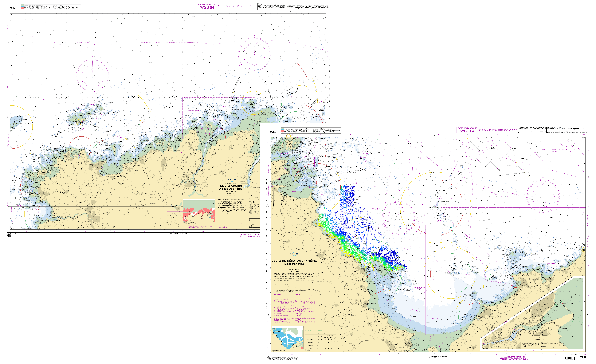Screen dimensions: 596x364
Task: Click the colored legend swatches above chart 7152
Action: [x=22, y=6]
